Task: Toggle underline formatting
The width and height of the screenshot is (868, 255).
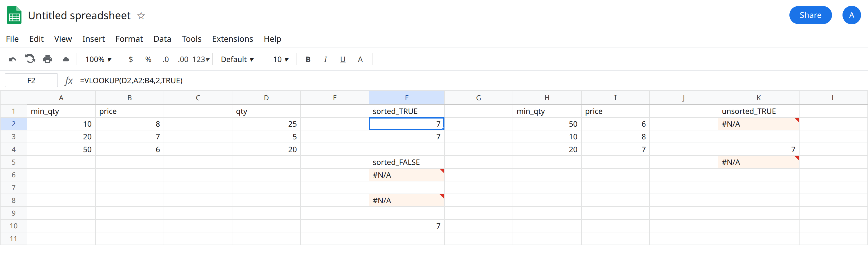Action: [343, 59]
